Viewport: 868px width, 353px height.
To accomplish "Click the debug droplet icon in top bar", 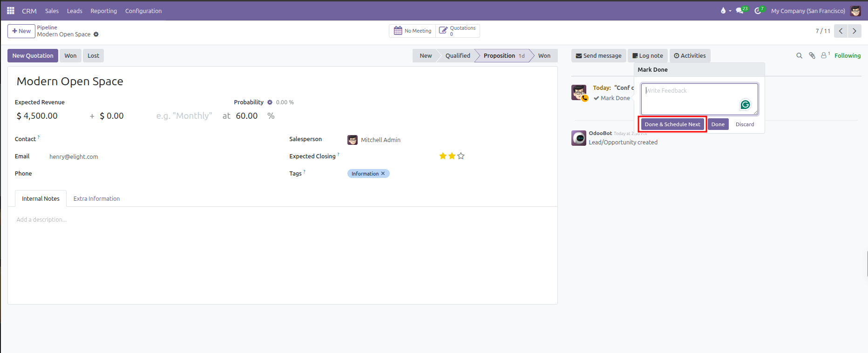I will pos(723,11).
